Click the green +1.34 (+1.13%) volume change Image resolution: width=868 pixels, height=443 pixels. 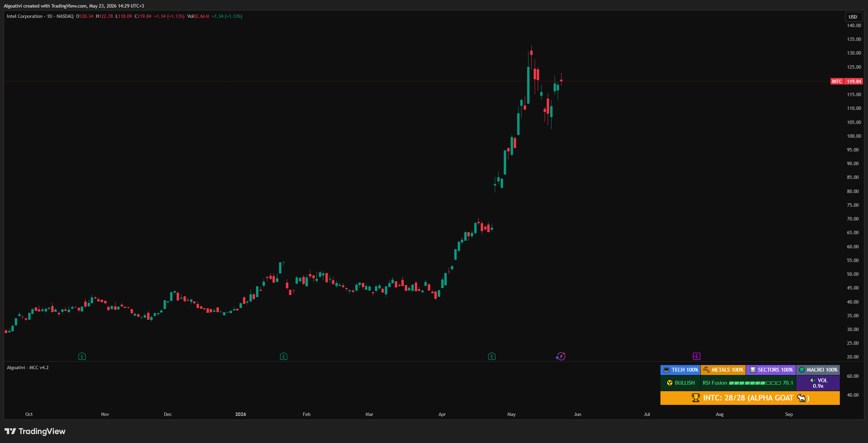coord(227,16)
